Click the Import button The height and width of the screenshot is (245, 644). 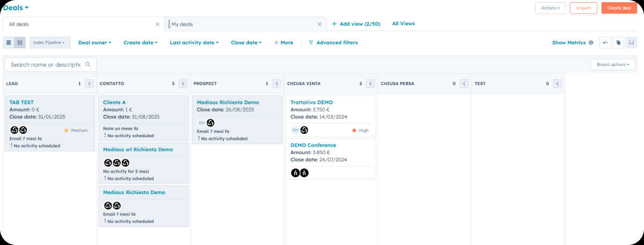[x=583, y=8]
